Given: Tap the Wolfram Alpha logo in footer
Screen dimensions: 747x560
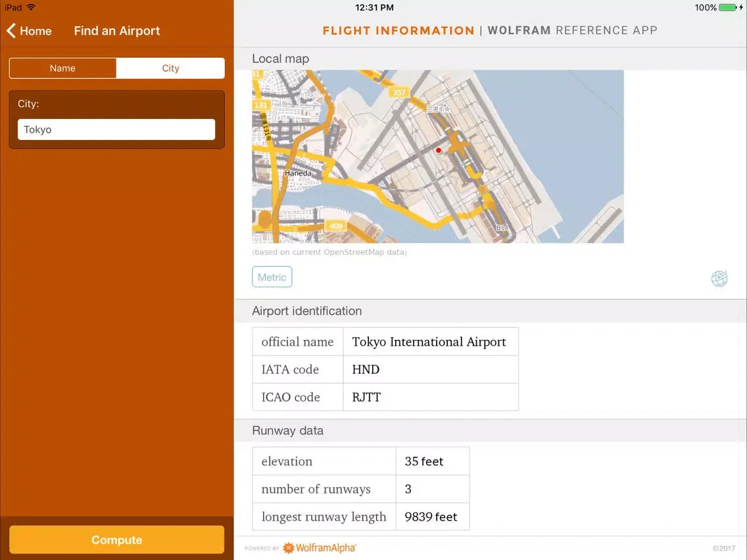Looking at the screenshot, I should 319,548.
